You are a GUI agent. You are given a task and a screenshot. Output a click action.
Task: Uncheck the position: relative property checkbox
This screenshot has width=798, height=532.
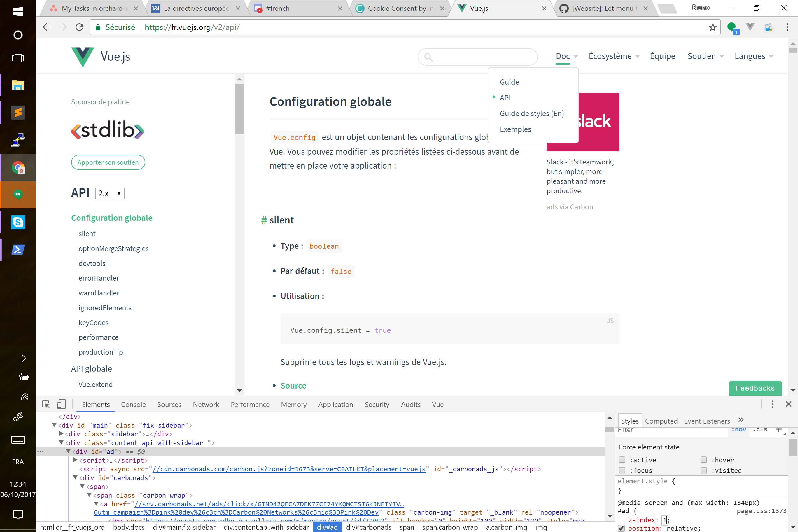[622, 528]
